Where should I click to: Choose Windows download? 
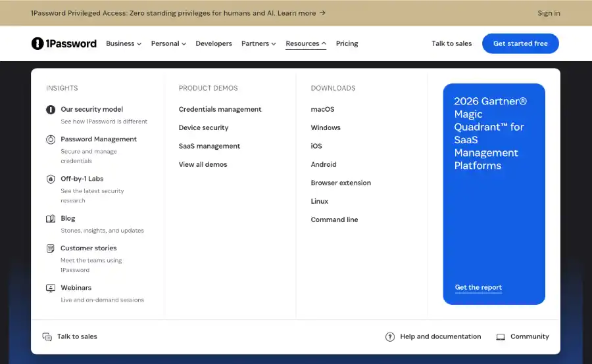click(326, 128)
